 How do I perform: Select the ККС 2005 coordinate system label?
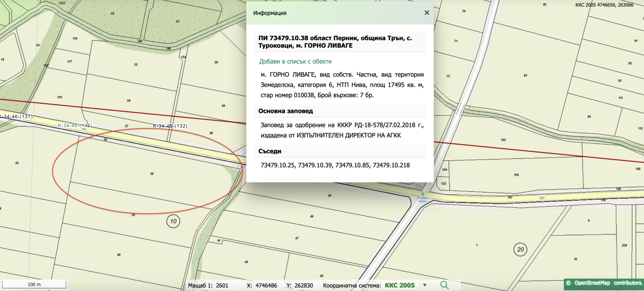coord(399,285)
